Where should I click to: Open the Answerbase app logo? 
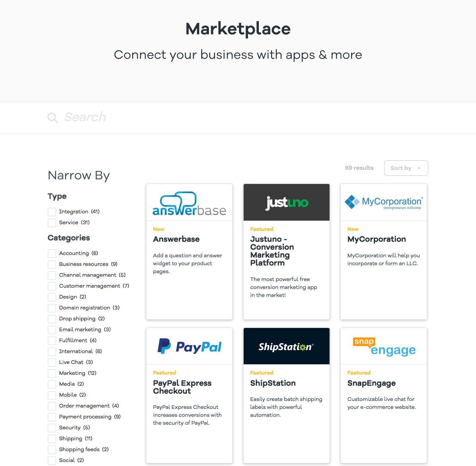[189, 202]
